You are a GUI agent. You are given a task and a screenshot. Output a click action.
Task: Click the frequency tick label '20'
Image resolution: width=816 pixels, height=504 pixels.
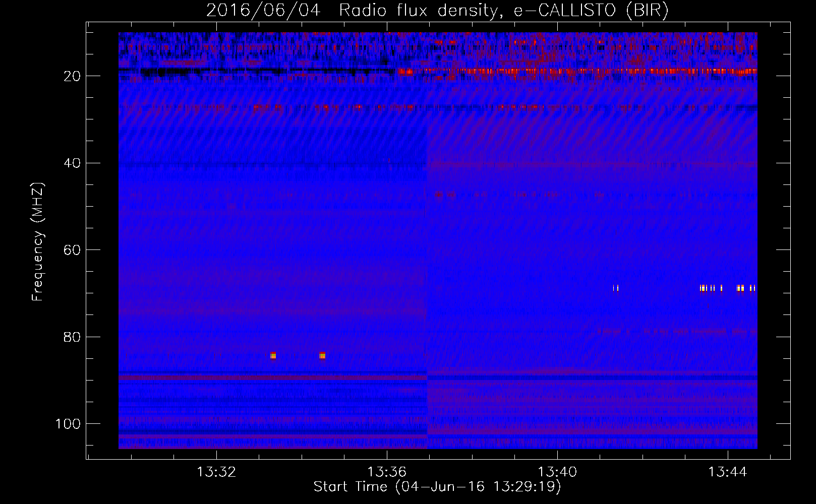[x=72, y=76]
